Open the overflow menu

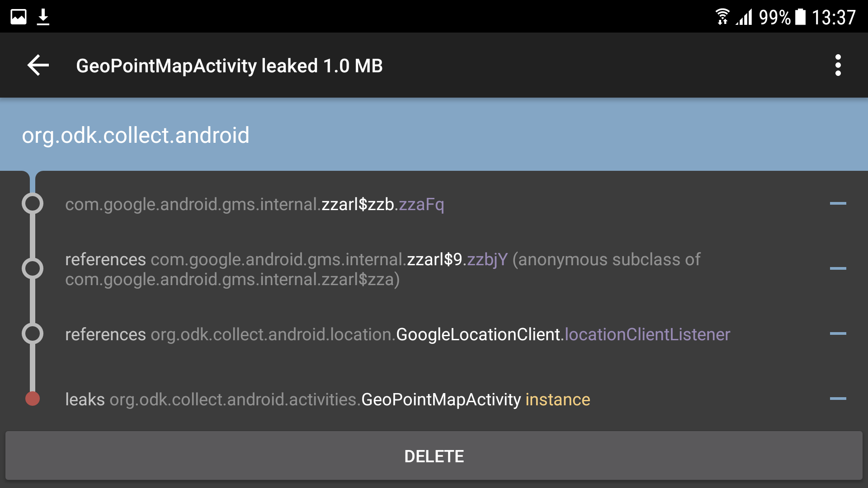click(838, 65)
